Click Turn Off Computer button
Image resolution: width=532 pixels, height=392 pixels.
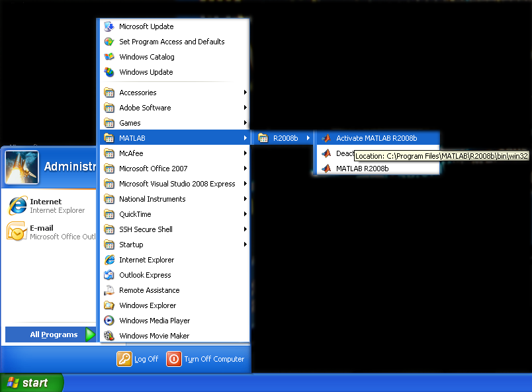205,359
